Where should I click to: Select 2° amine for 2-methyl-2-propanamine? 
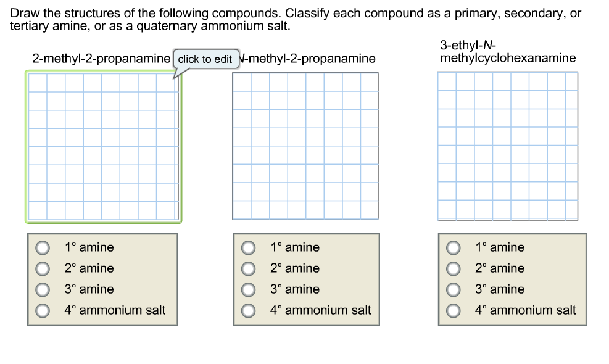coord(43,268)
